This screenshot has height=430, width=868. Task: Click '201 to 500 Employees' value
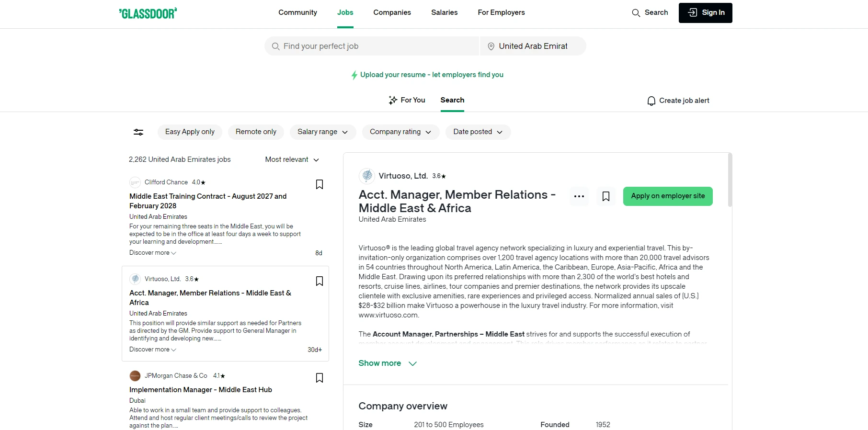pyautogui.click(x=449, y=425)
